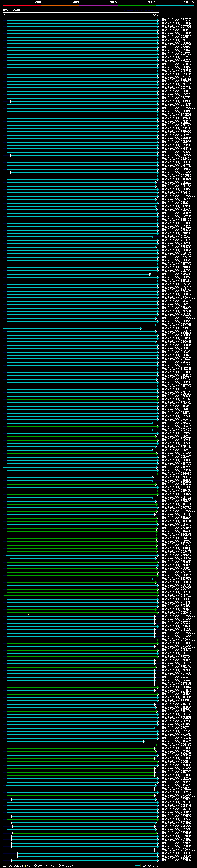Click the purple ~60% identity legend segment
This screenshot has width=197, height=868.
pyautogui.click(x=99, y=6)
